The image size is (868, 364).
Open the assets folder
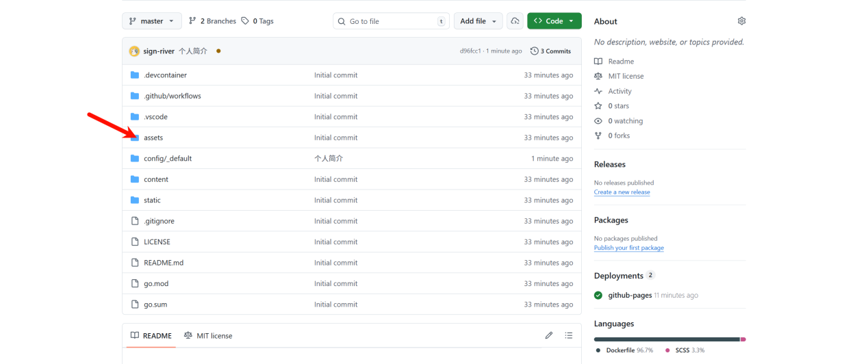point(153,138)
